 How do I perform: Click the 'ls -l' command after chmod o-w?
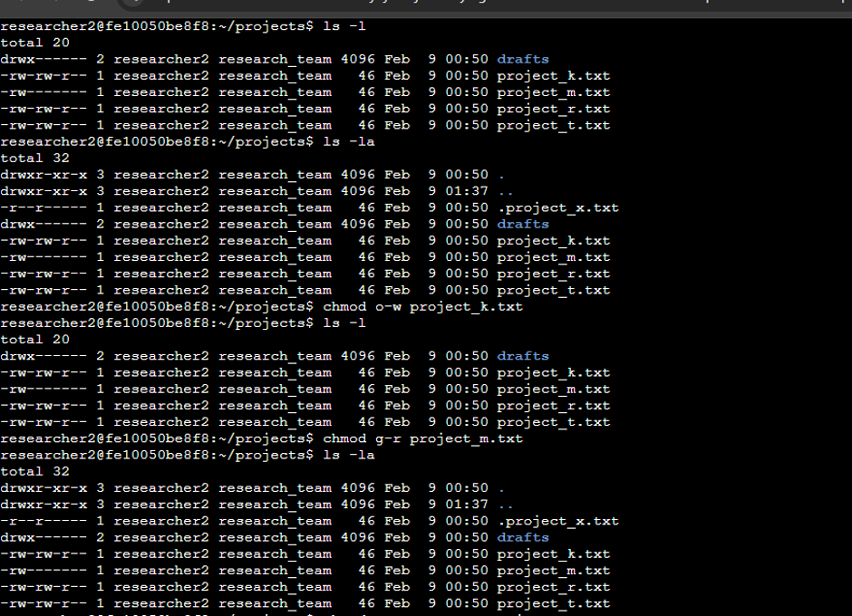click(344, 322)
